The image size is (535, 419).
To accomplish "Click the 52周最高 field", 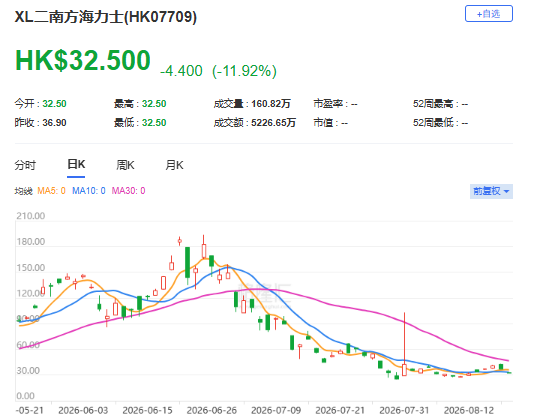I will coord(440,104).
